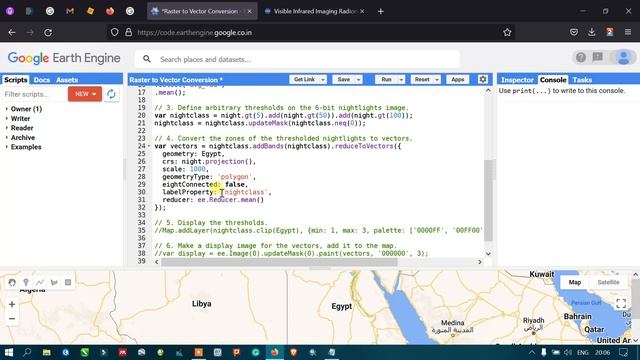Open the system tray hidden icons arrow

point(531,352)
